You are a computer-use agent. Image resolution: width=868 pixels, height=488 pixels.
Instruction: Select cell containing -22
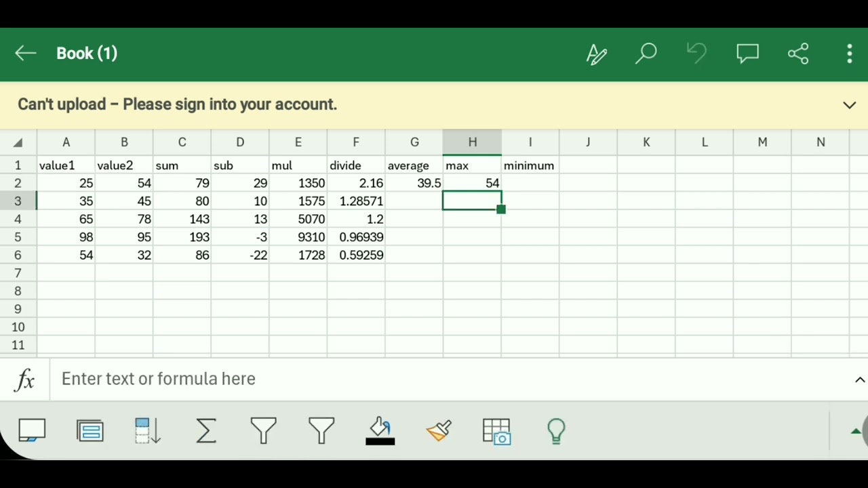[x=240, y=255]
